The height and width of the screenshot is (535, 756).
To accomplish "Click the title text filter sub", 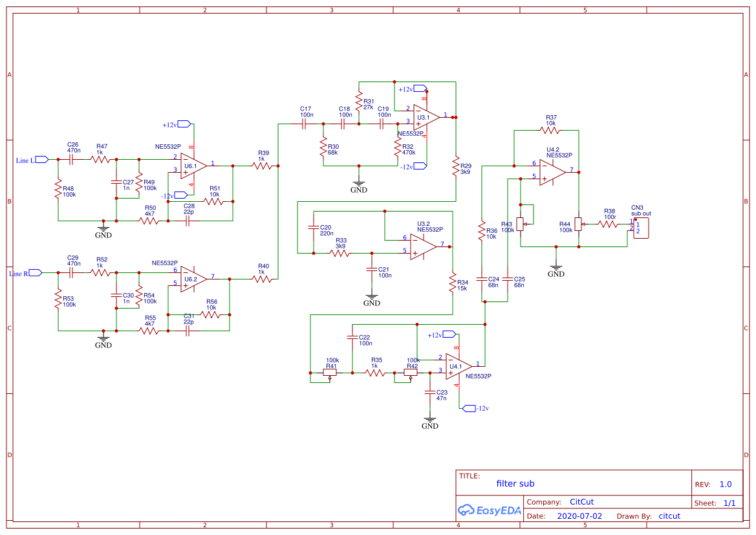I will coord(515,483).
